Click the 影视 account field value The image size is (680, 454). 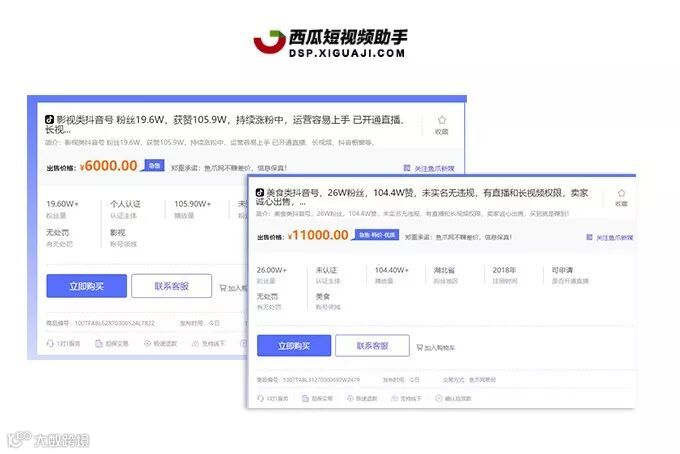118,232
